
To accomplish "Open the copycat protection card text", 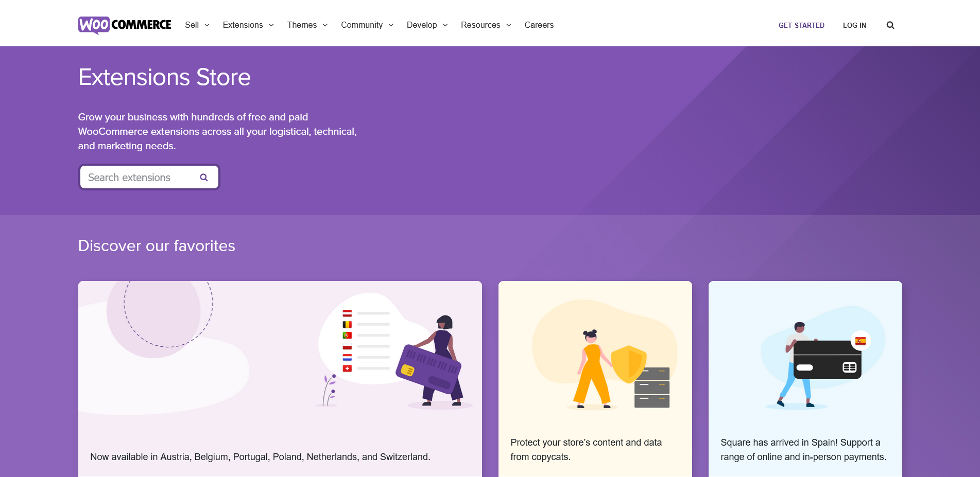I will tap(586, 449).
